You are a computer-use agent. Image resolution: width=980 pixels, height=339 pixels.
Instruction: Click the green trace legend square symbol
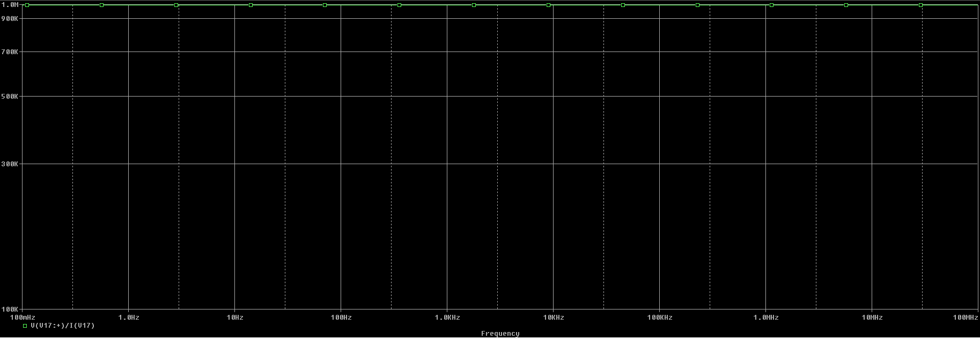click(x=25, y=326)
